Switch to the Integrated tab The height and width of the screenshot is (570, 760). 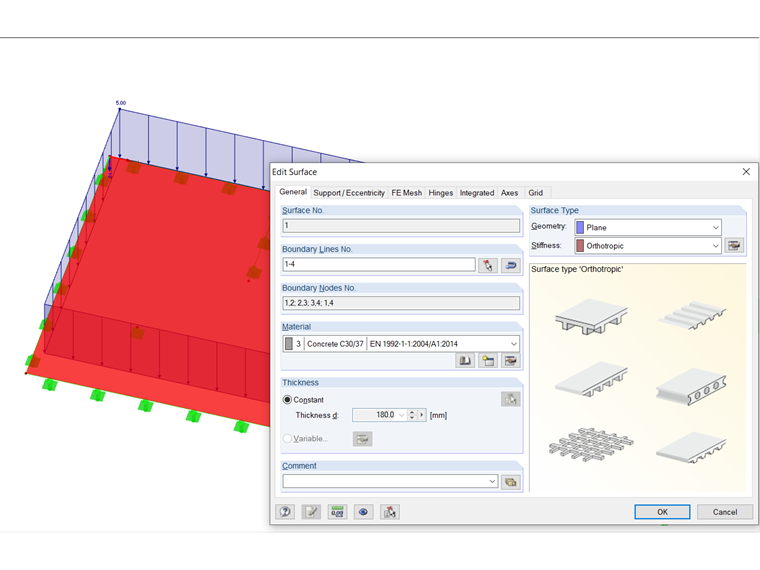pyautogui.click(x=477, y=193)
